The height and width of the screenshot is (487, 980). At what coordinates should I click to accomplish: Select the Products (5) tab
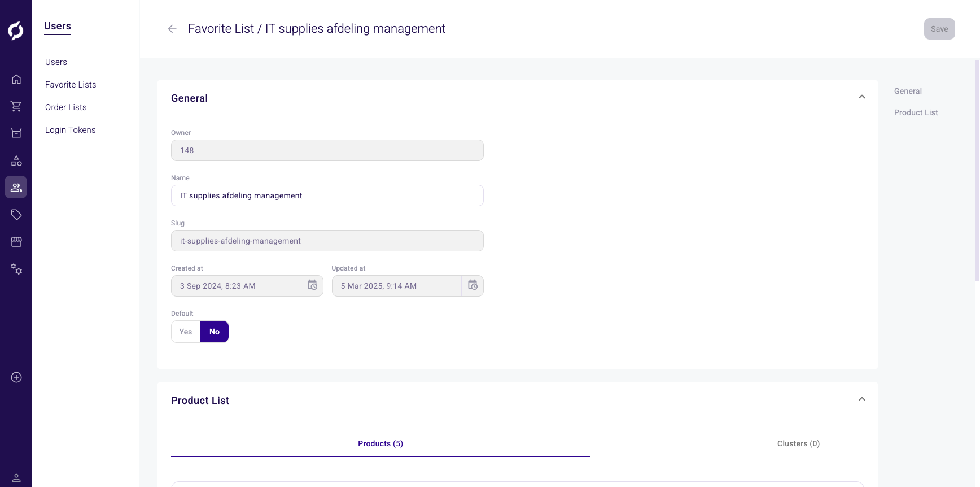click(x=380, y=443)
